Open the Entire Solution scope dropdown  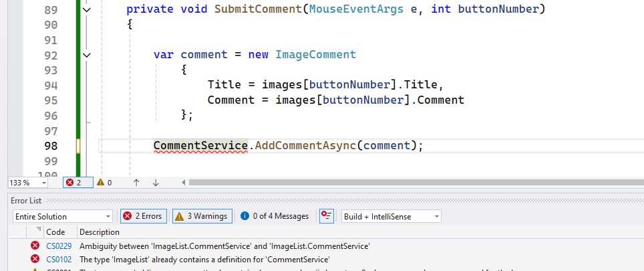(63, 216)
